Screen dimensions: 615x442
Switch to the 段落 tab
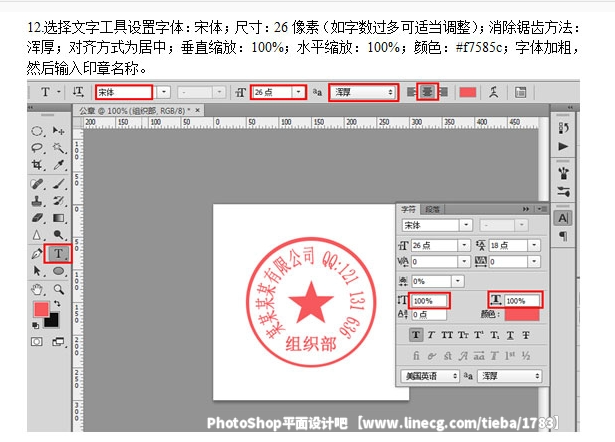(433, 209)
